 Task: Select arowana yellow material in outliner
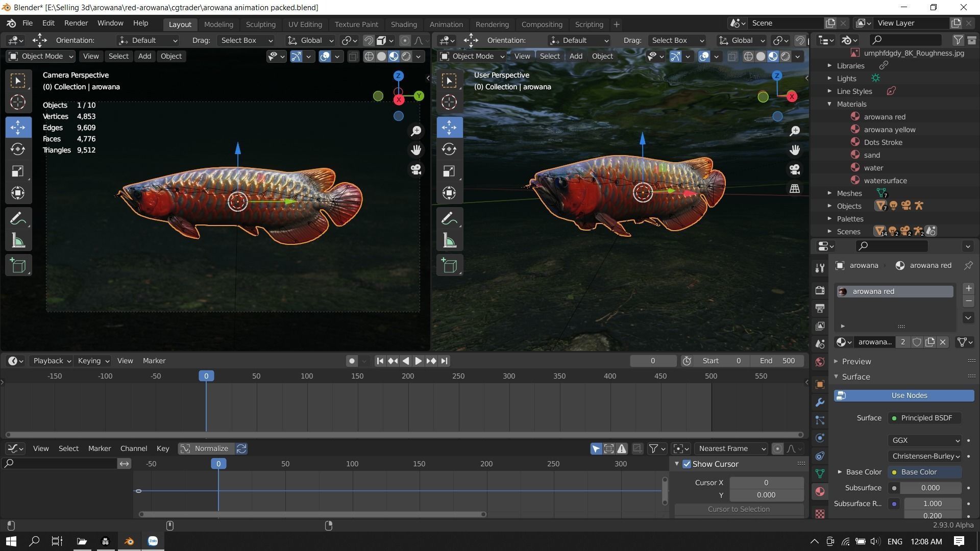(889, 130)
